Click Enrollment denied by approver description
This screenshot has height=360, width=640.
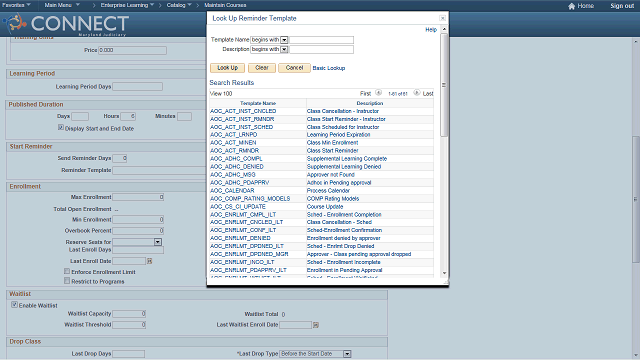pos(344,238)
